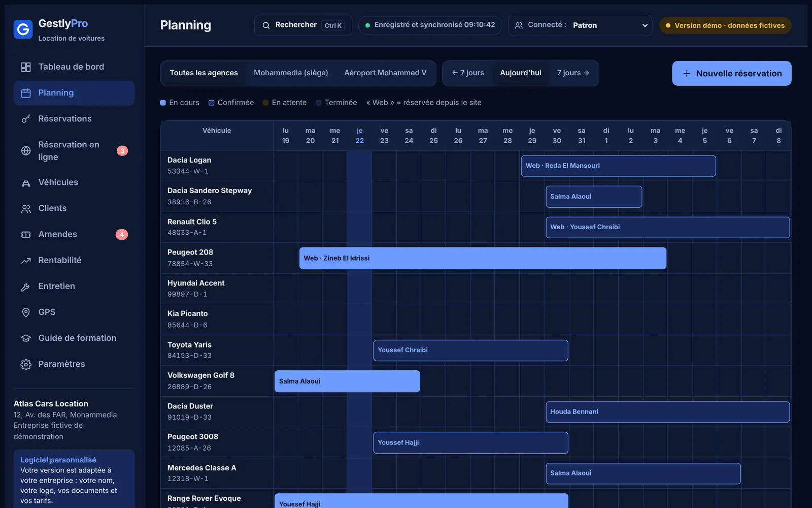Viewport: 812px width, 508px height.
Task: Click the Réservations key icon
Action: [x=26, y=119]
